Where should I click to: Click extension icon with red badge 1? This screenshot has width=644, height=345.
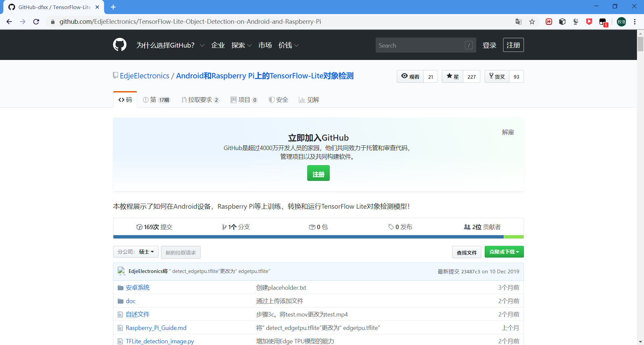[603, 22]
